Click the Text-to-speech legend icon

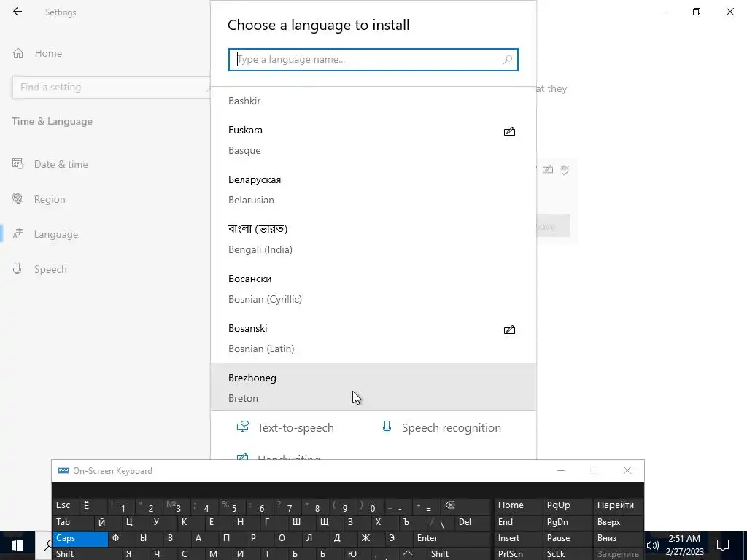243,427
